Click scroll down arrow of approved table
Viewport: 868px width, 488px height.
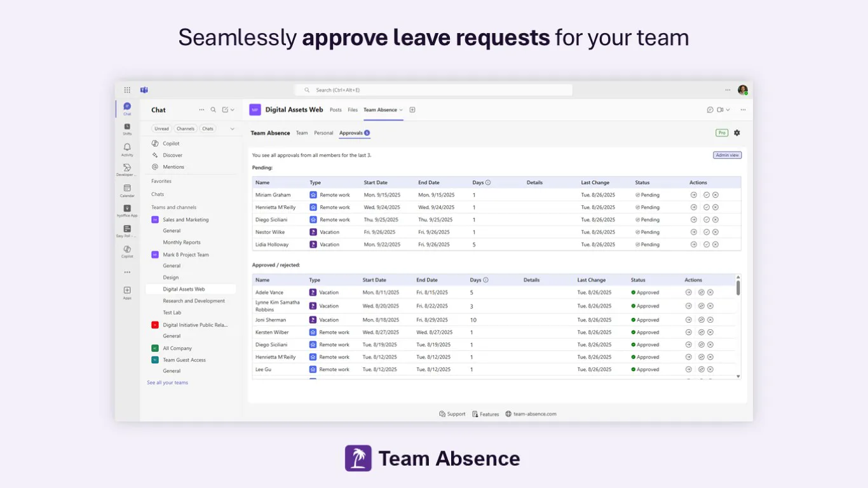pos(738,376)
